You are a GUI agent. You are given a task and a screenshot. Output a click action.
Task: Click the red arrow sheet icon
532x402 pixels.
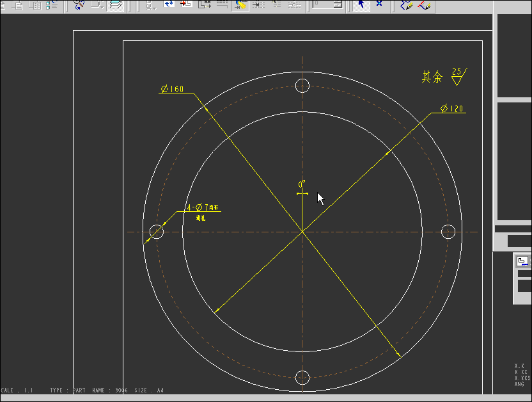[186, 4]
